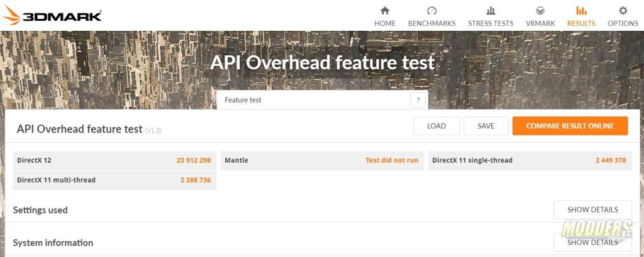
Task: Click the 3DMark logo
Action: pyautogui.click(x=52, y=15)
